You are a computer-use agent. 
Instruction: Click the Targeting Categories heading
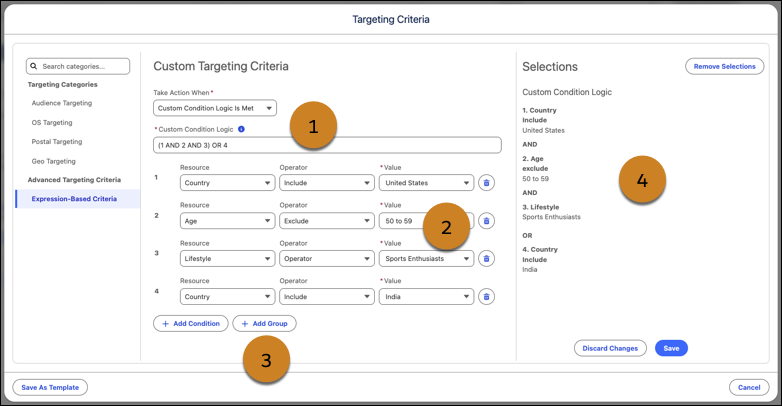click(x=62, y=85)
